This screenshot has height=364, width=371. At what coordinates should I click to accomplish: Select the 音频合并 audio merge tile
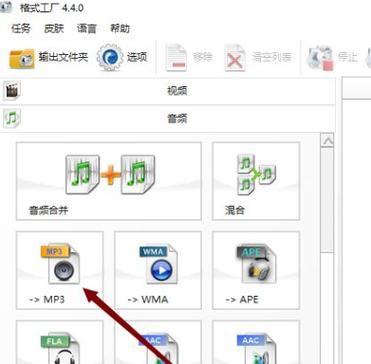[109, 181]
